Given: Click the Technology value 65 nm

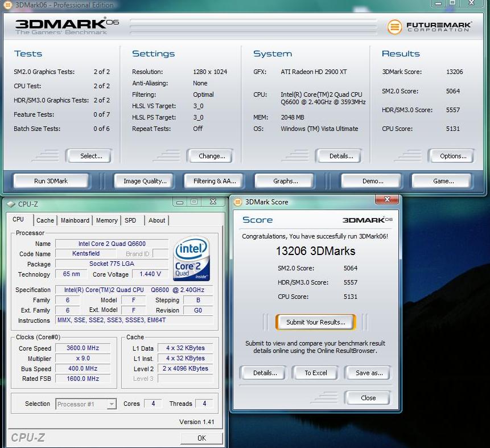Looking at the screenshot, I should click(71, 274).
